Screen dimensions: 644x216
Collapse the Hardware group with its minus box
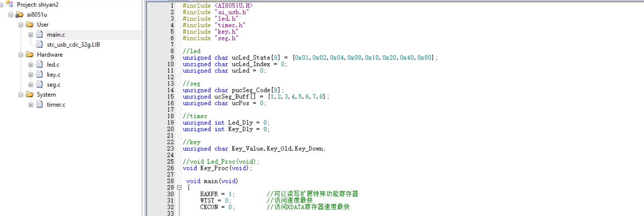point(21,55)
